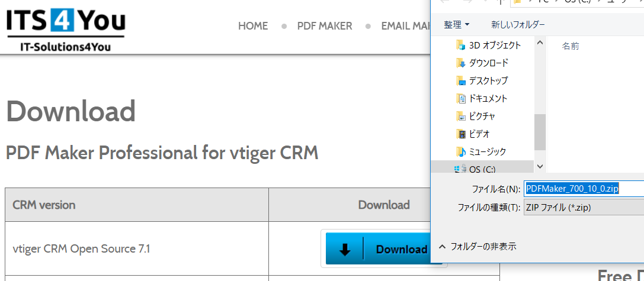The height and width of the screenshot is (281, 644).
Task: Click the ITS4You logo
Action: tap(66, 31)
